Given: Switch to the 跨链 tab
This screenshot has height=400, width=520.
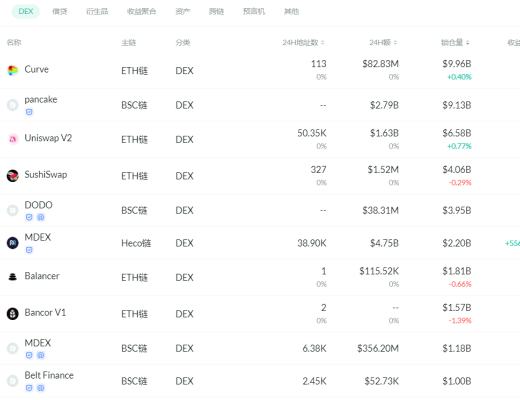Looking at the screenshot, I should point(216,12).
